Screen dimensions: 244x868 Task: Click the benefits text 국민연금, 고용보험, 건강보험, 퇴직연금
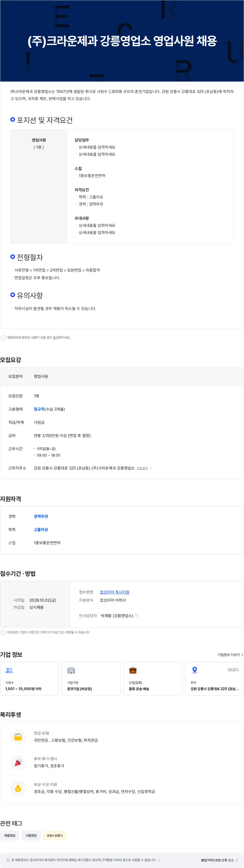click(x=66, y=740)
